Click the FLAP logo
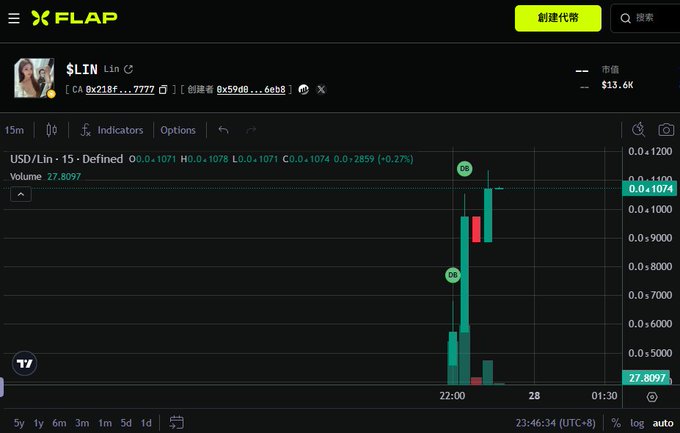The image size is (680, 433). [74, 18]
